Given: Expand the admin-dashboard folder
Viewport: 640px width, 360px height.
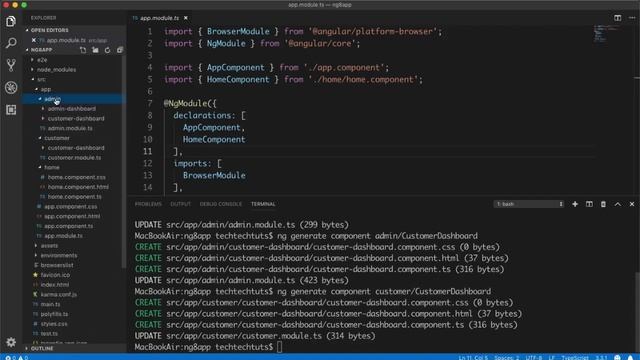Looking at the screenshot, I should (73, 109).
